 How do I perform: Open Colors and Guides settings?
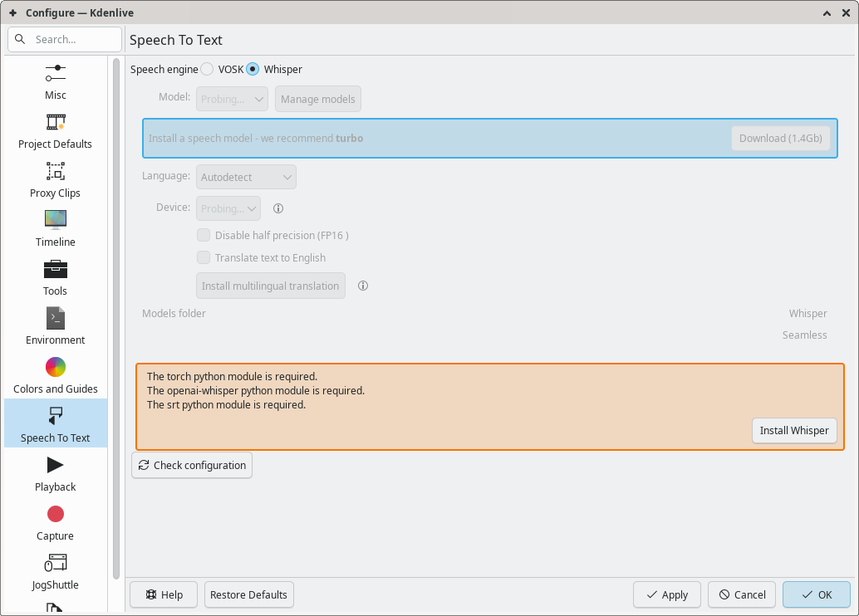(x=56, y=376)
